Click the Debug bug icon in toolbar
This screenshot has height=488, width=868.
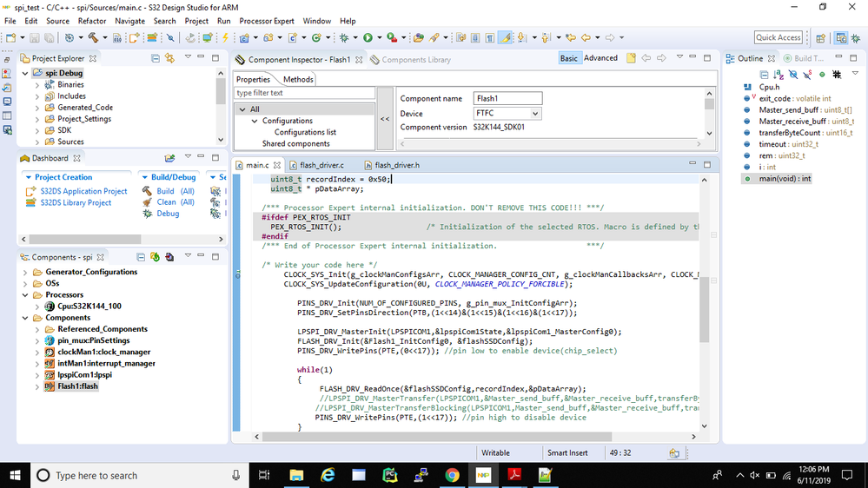(345, 37)
